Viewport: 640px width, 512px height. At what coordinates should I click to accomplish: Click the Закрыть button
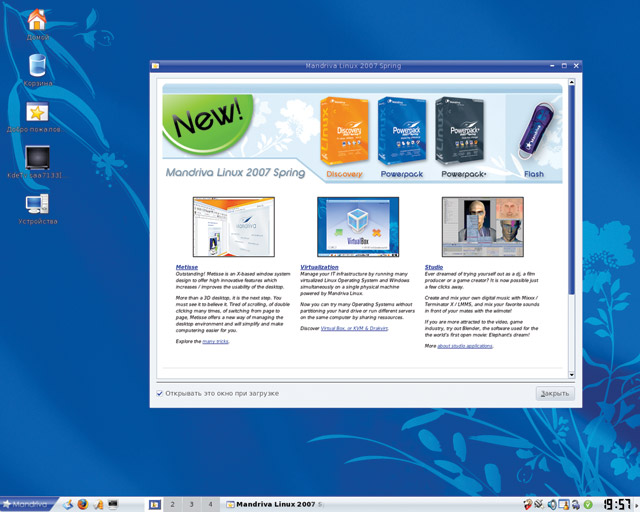tap(555, 394)
